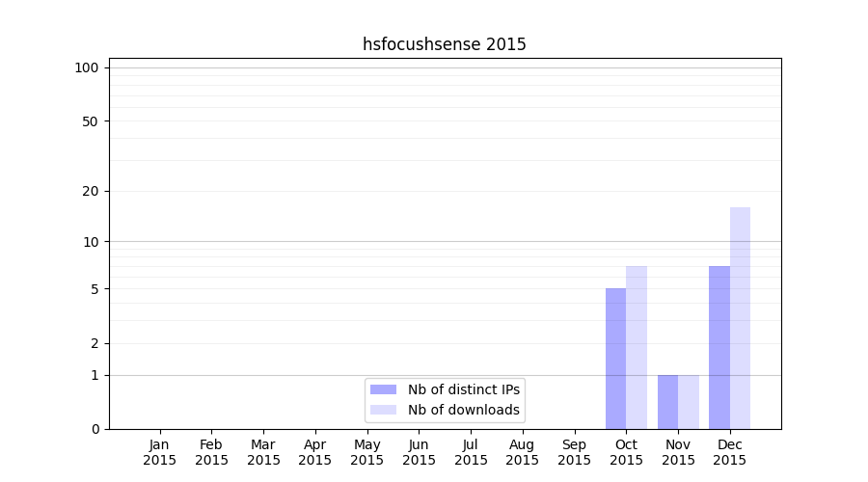
Task: Select the 'Jun 2015' x-axis label
Action: (419, 452)
